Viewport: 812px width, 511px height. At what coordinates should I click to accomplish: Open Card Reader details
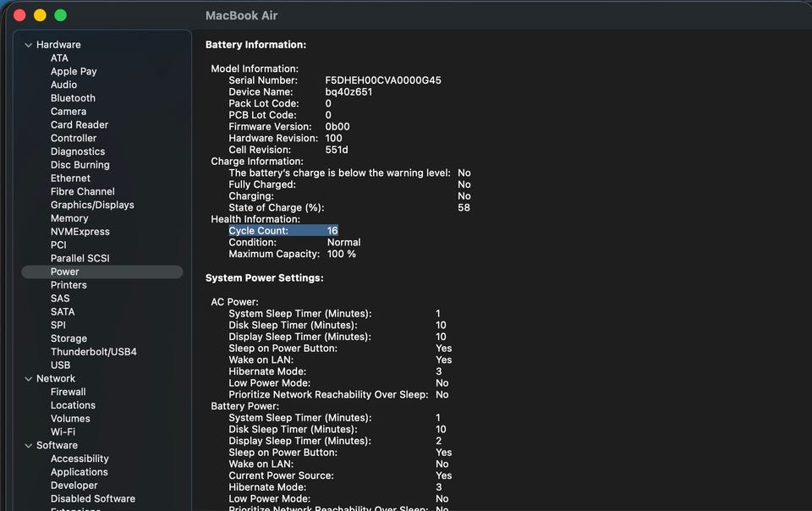pyautogui.click(x=80, y=124)
